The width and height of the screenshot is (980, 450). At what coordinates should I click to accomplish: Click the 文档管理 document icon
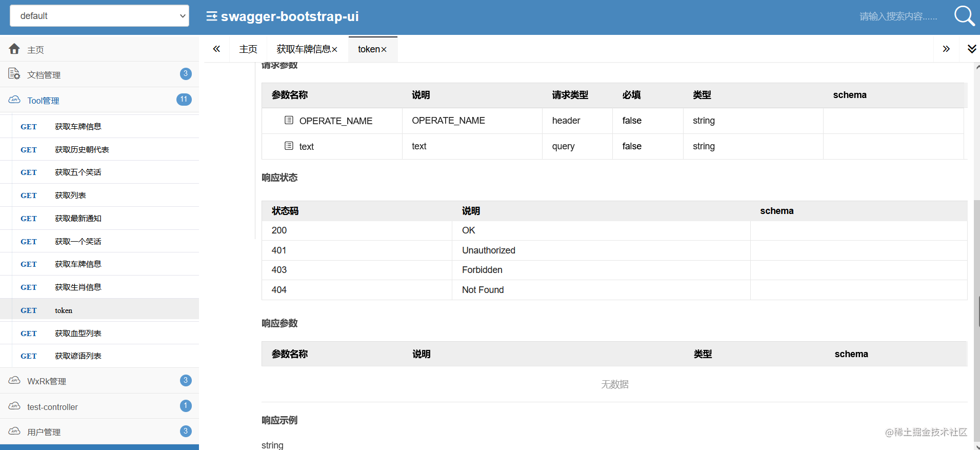pos(14,74)
